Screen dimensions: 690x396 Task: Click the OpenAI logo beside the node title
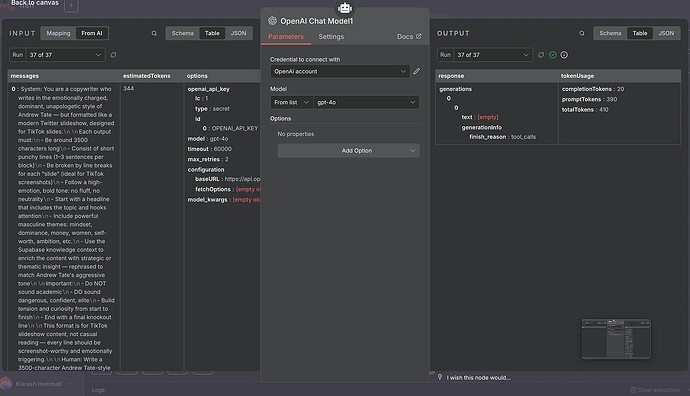[272, 21]
